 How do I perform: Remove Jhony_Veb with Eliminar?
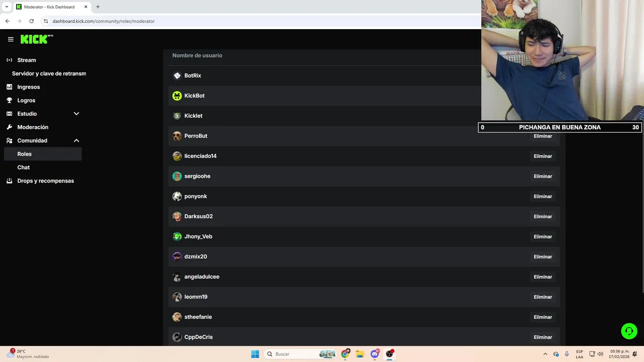click(x=543, y=236)
